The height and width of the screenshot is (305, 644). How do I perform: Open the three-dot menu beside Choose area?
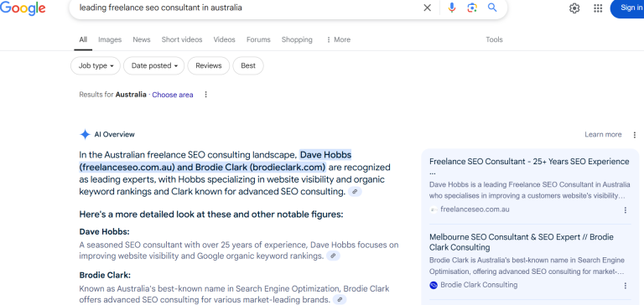pos(205,95)
